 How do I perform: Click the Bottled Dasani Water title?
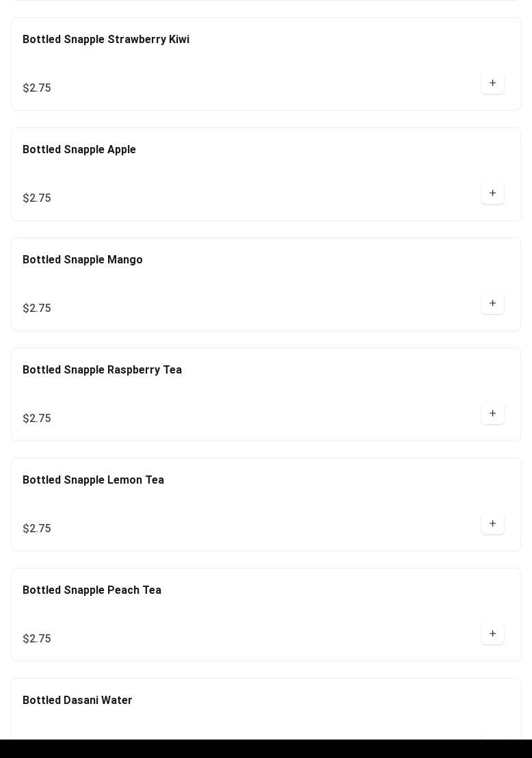(x=77, y=701)
